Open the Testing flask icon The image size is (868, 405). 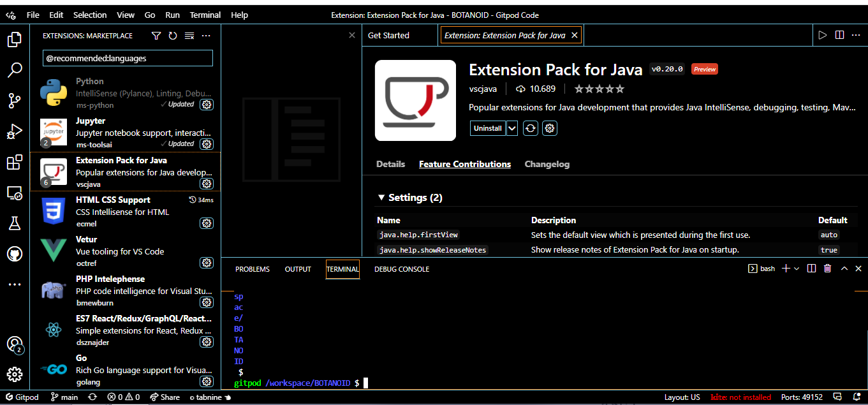(14, 223)
